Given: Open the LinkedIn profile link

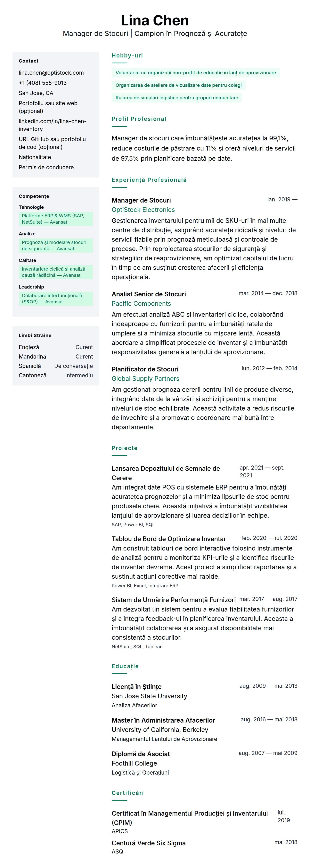Looking at the screenshot, I should (x=53, y=125).
